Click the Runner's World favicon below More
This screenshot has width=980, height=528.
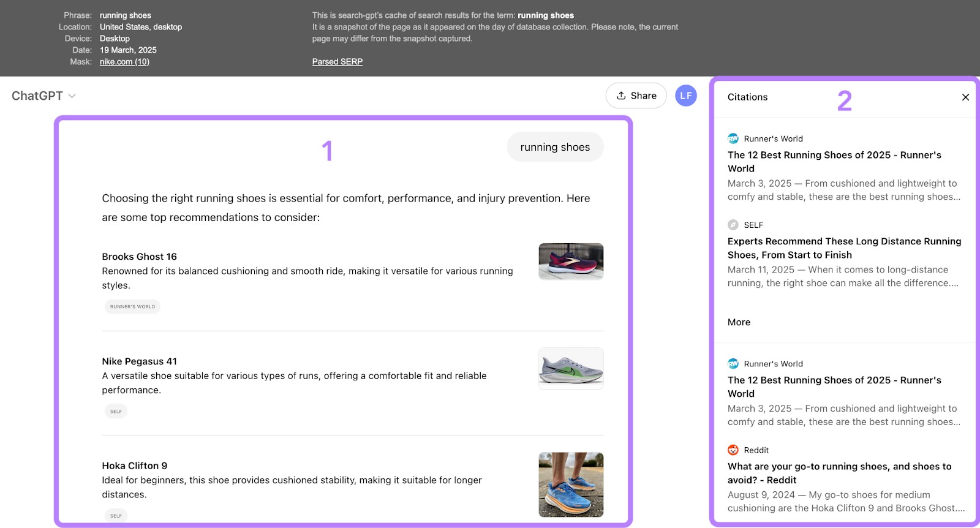[733, 364]
